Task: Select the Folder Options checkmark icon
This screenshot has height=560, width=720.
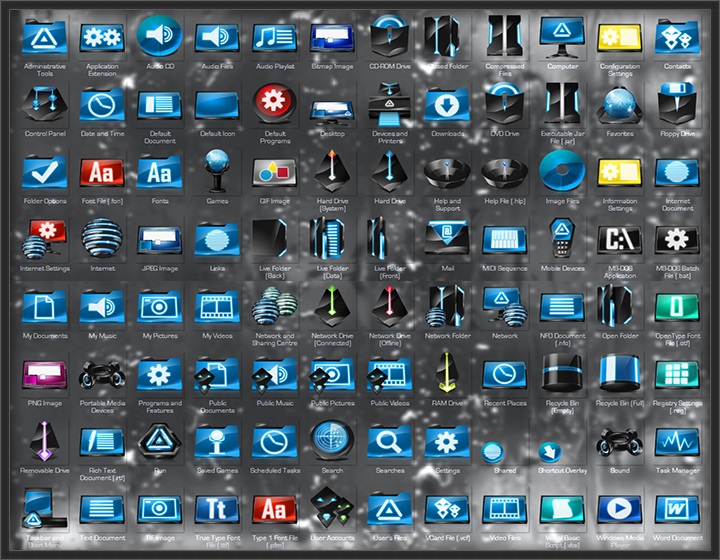Action: (x=43, y=172)
